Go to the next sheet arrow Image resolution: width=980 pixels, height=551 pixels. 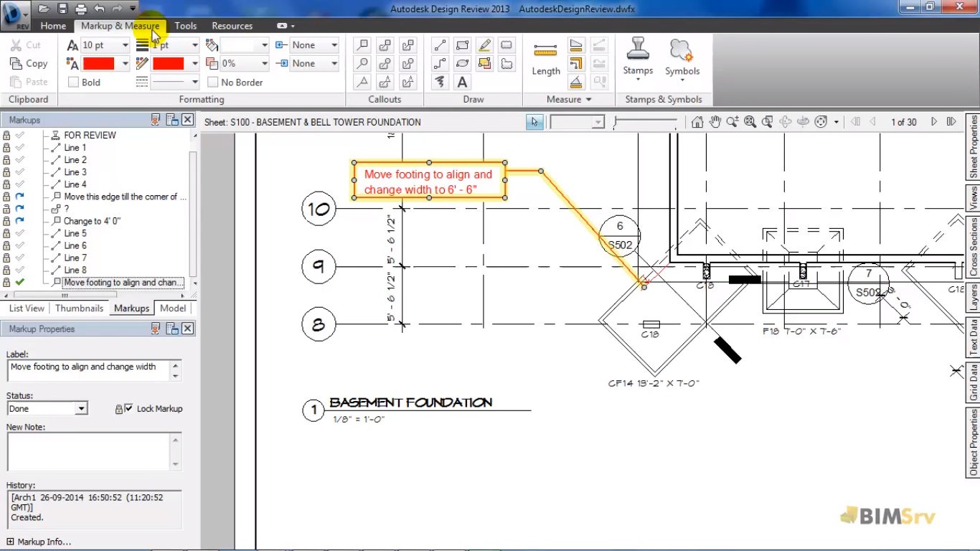(x=934, y=122)
